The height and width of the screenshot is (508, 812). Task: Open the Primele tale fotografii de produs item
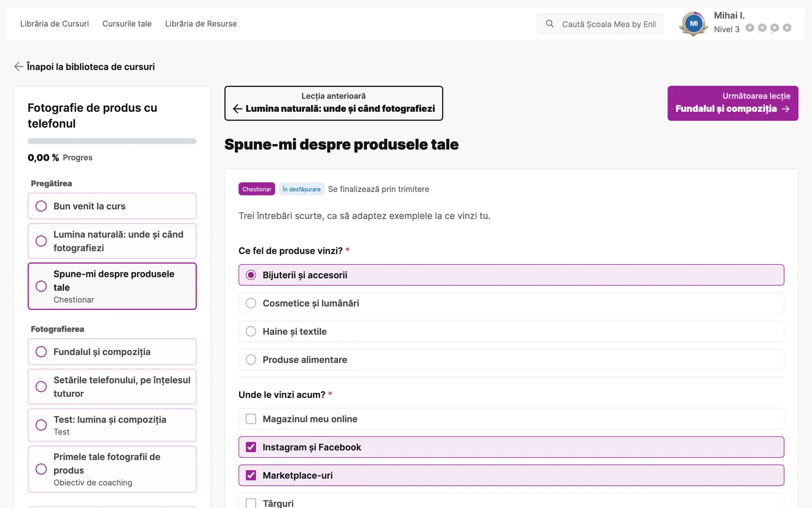[112, 469]
